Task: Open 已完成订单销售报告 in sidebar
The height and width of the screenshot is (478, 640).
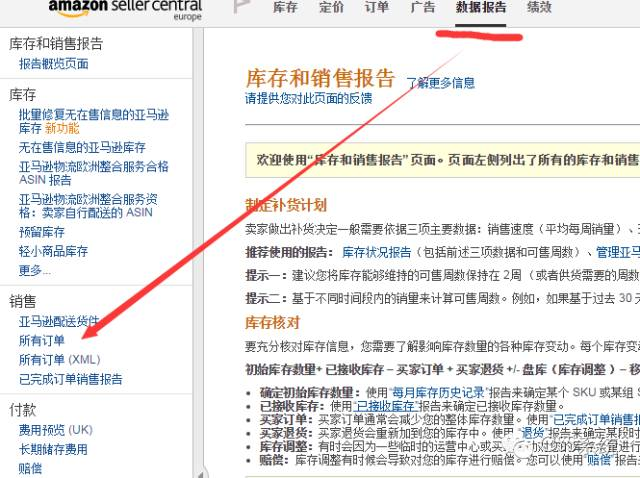Action: [x=71, y=379]
